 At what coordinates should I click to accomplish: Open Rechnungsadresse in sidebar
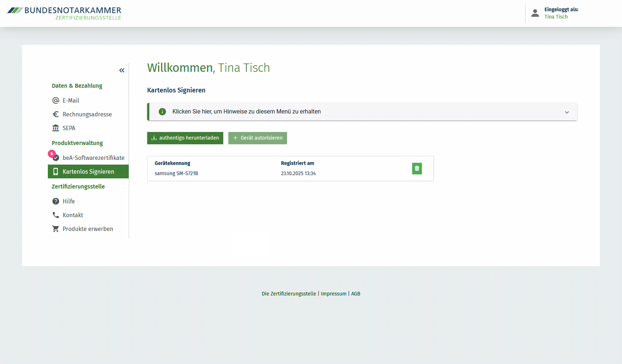[x=87, y=114]
